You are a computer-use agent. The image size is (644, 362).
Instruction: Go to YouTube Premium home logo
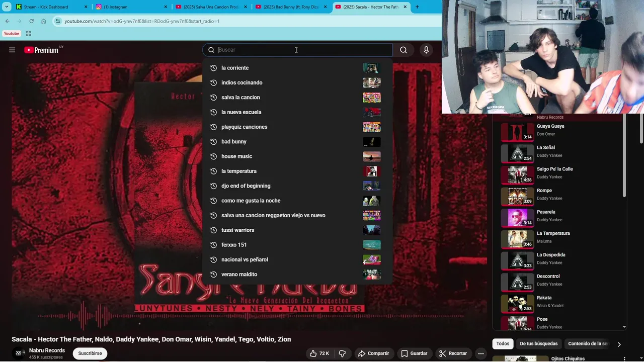point(42,50)
